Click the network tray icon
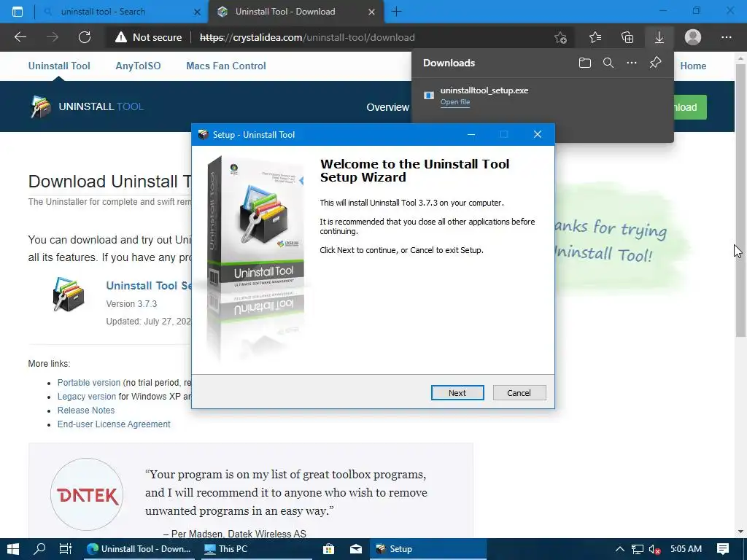 [x=638, y=549]
